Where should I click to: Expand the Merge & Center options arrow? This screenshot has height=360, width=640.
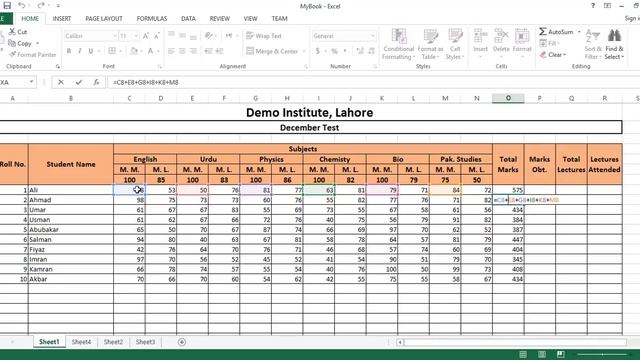click(304, 51)
